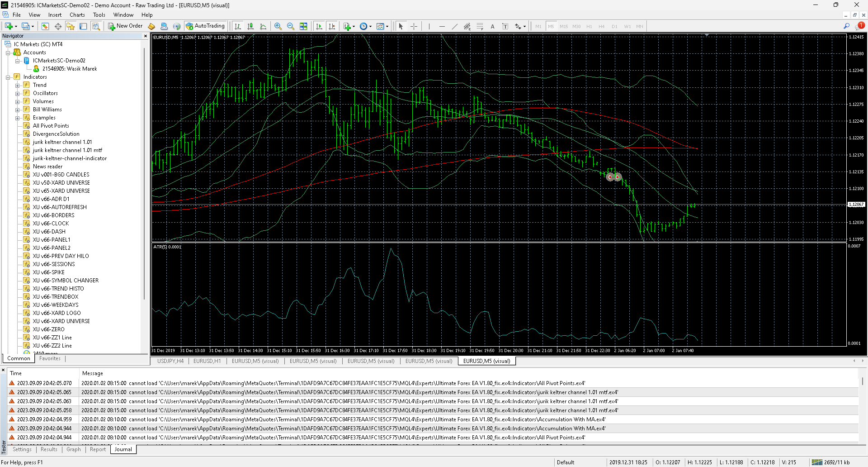Viewport: 868px width, 467px height.
Task: Select the Crosshair tool
Action: [414, 26]
